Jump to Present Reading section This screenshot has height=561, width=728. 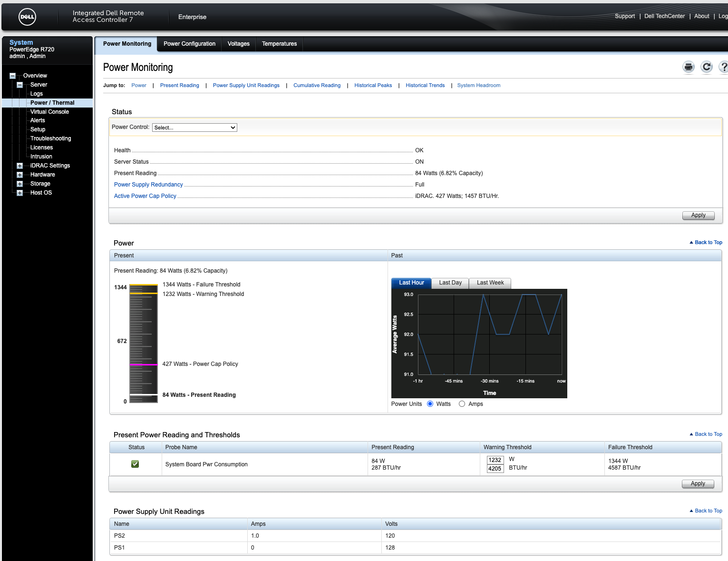click(x=179, y=86)
